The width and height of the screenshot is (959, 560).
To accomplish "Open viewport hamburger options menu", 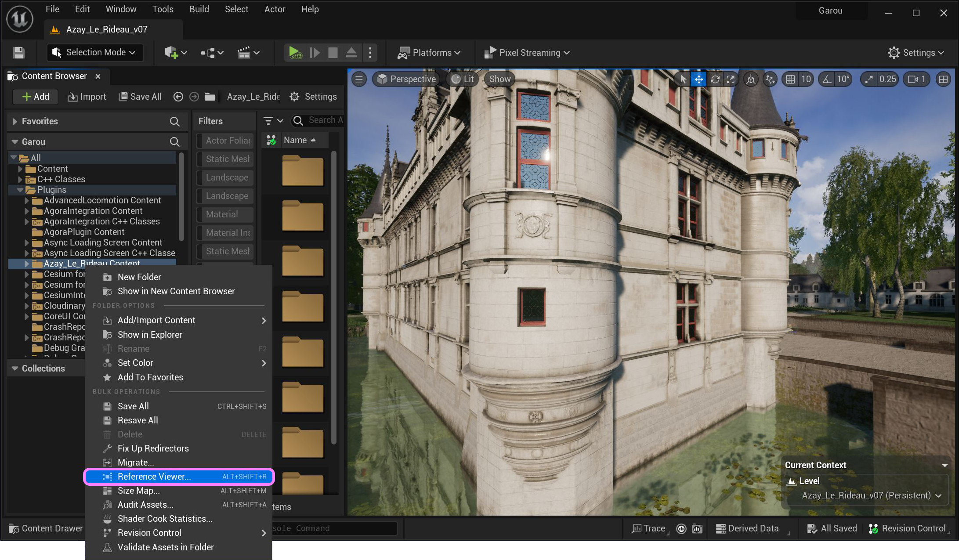I will click(x=359, y=79).
